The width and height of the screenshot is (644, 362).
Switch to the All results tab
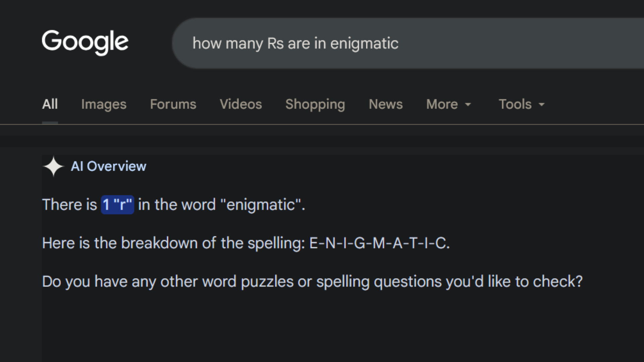pos(50,104)
